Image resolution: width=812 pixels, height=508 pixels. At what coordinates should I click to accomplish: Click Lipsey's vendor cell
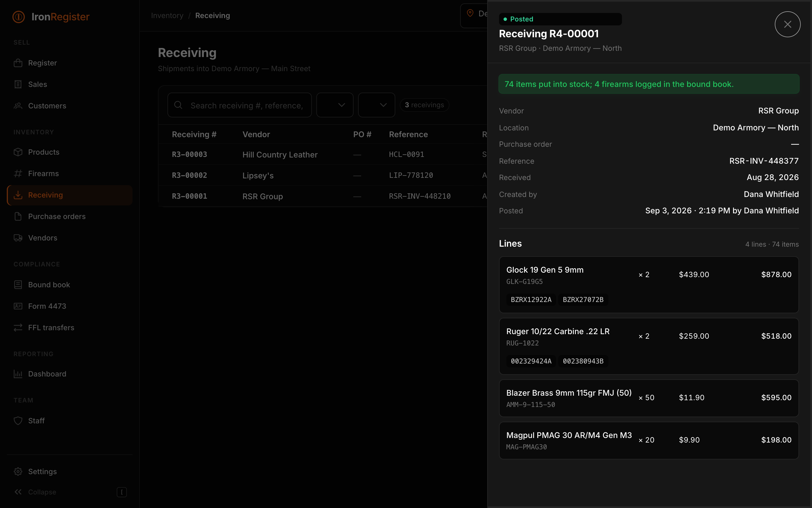tap(258, 176)
